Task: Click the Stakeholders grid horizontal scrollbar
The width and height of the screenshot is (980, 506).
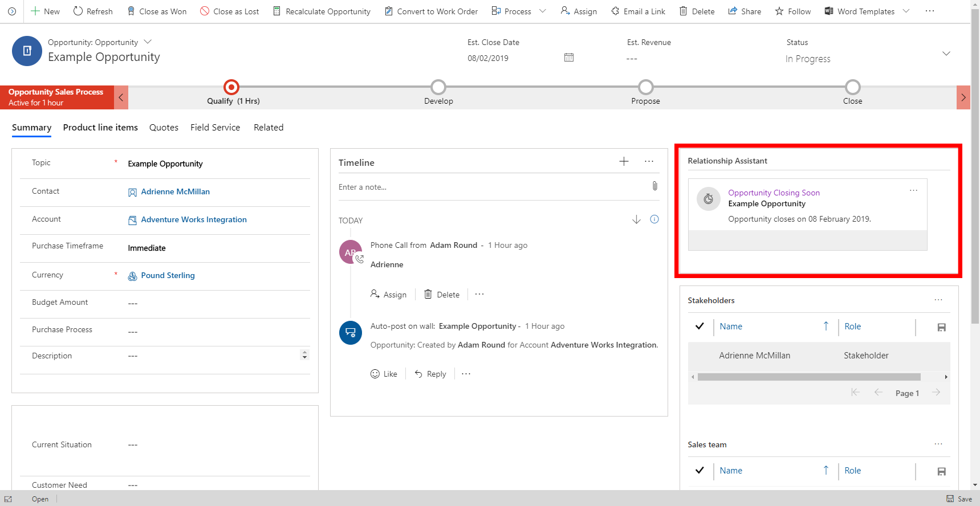Action: pyautogui.click(x=808, y=377)
